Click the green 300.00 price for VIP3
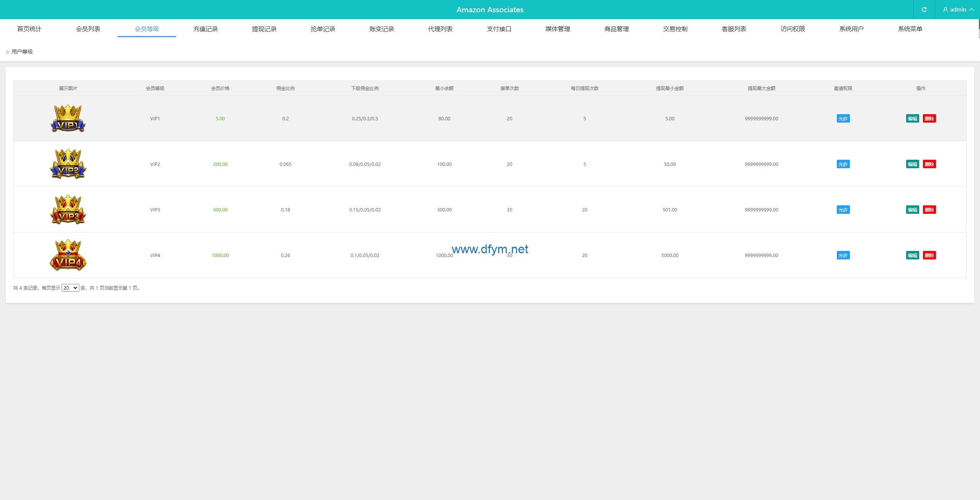 tap(220, 210)
